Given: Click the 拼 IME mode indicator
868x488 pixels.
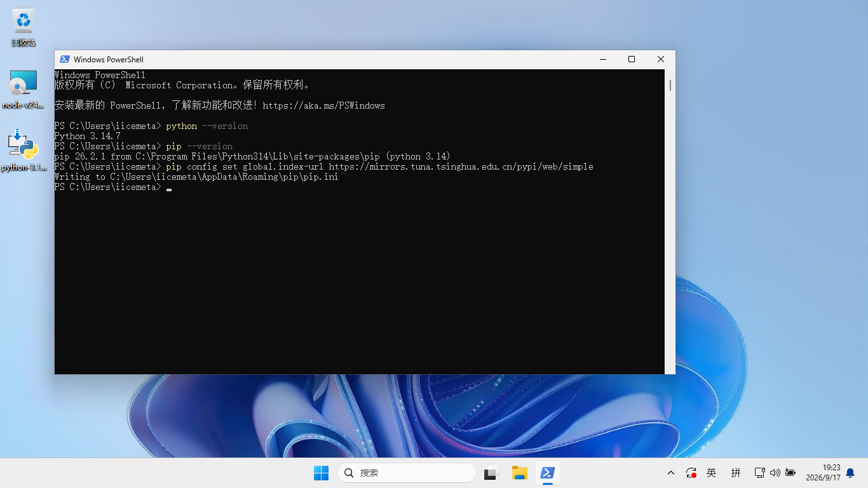Looking at the screenshot, I should coord(736,473).
